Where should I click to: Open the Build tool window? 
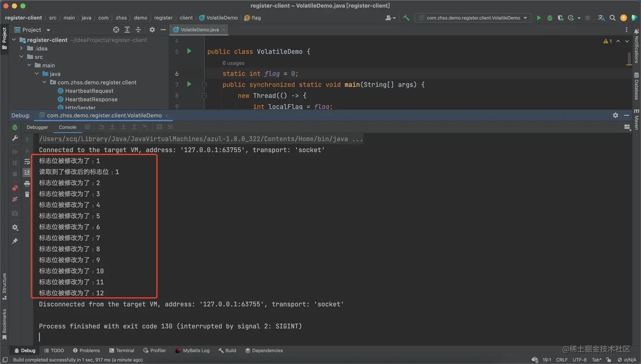pyautogui.click(x=227, y=350)
